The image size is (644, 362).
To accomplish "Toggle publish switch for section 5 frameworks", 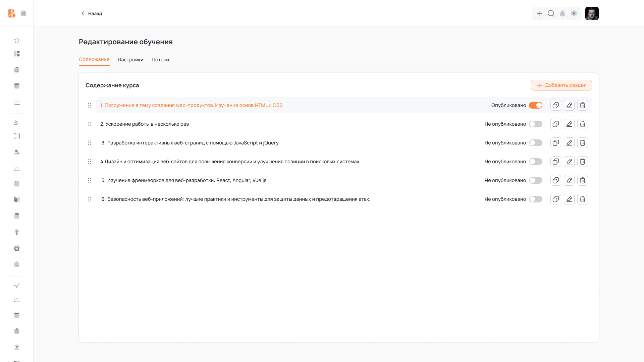I will [x=536, y=180].
